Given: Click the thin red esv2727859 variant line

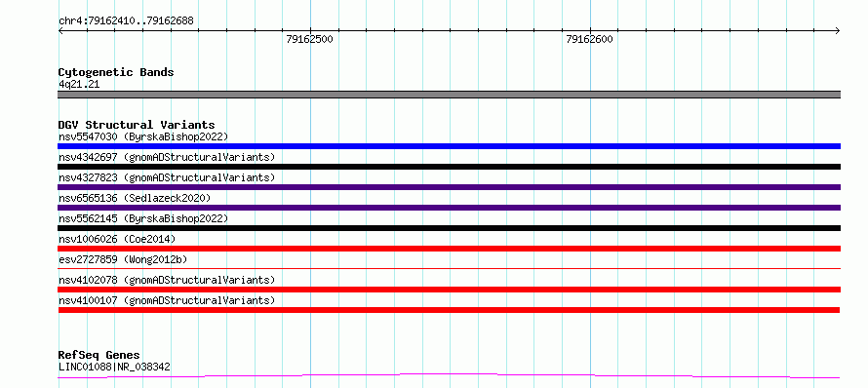Looking at the screenshot, I should tap(449, 268).
